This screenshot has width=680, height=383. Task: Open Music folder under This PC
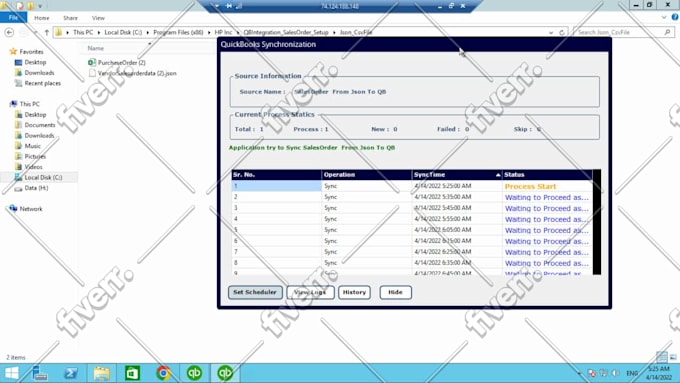[x=28, y=146]
